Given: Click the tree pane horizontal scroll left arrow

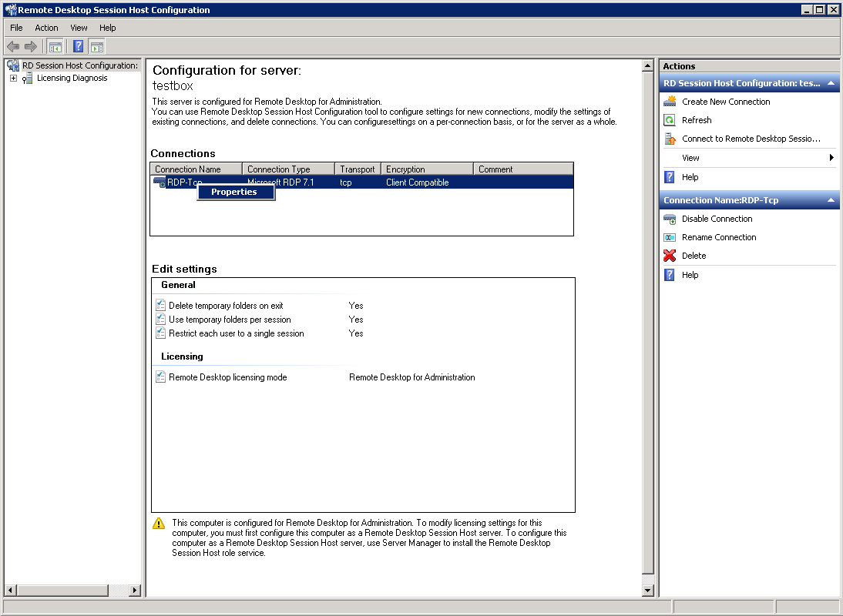Looking at the screenshot, I should pos(10,591).
